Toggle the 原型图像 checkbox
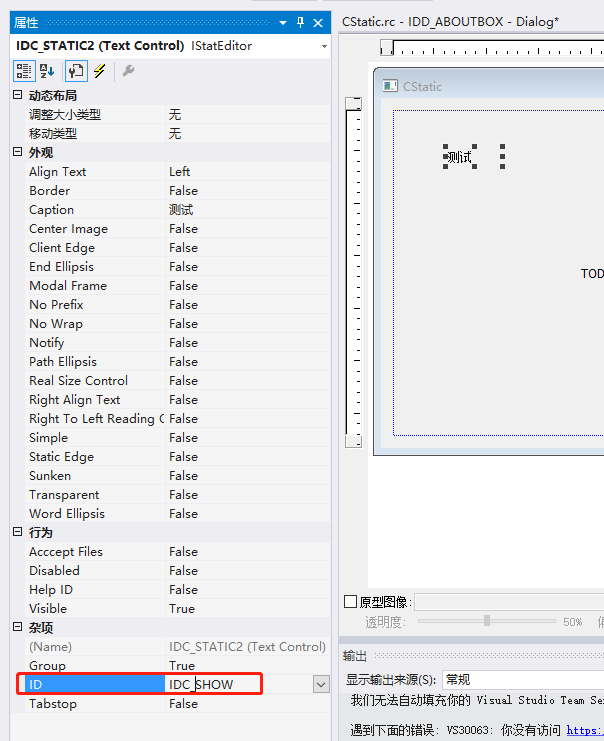 (x=350, y=602)
